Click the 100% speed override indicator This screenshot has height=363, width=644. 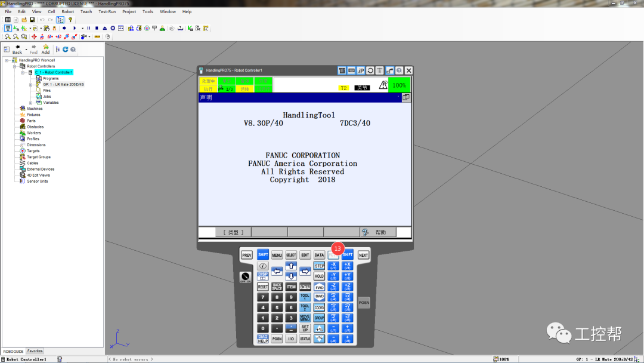[x=399, y=85]
